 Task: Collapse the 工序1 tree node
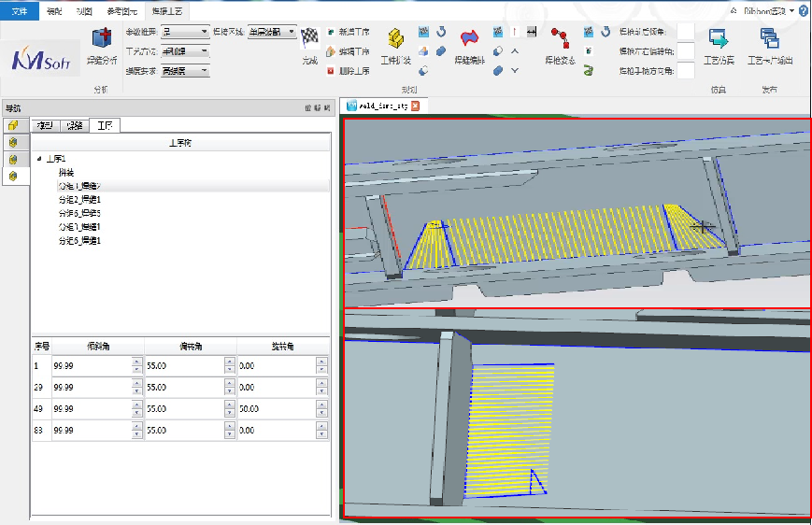coord(39,159)
